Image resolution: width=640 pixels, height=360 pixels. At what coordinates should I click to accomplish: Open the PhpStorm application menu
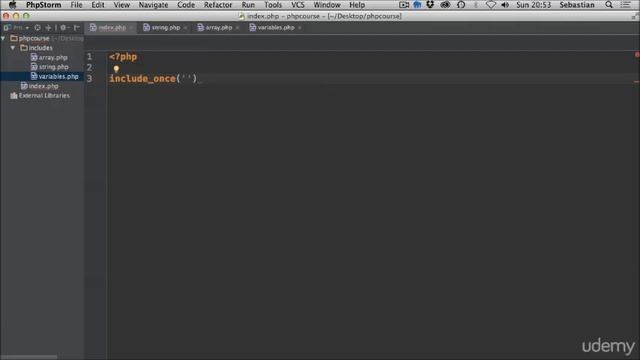pos(43,5)
